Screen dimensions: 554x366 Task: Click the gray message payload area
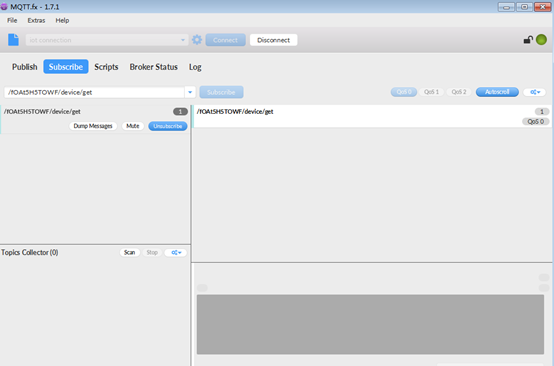point(370,324)
